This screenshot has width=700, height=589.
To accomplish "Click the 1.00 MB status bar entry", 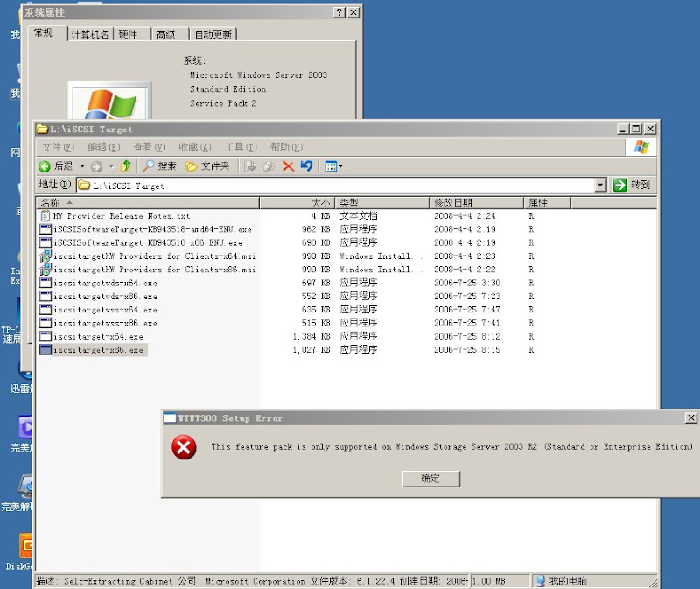I will click(x=489, y=581).
